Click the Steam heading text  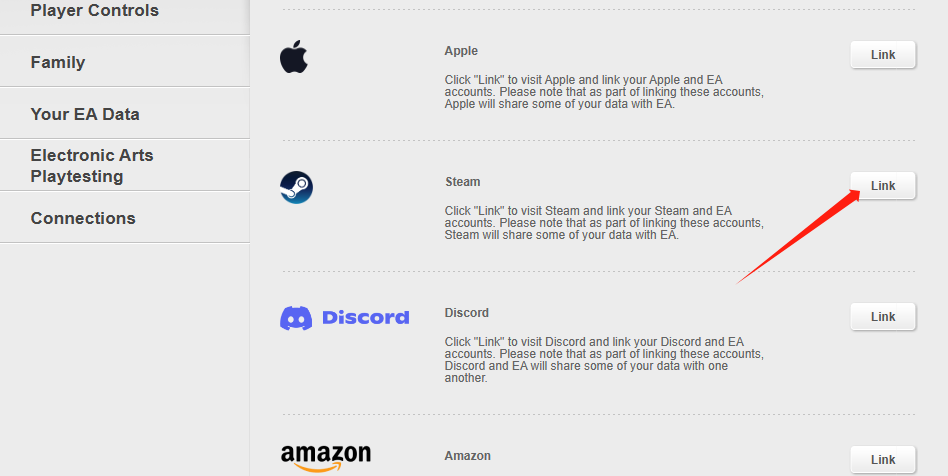pos(463,181)
